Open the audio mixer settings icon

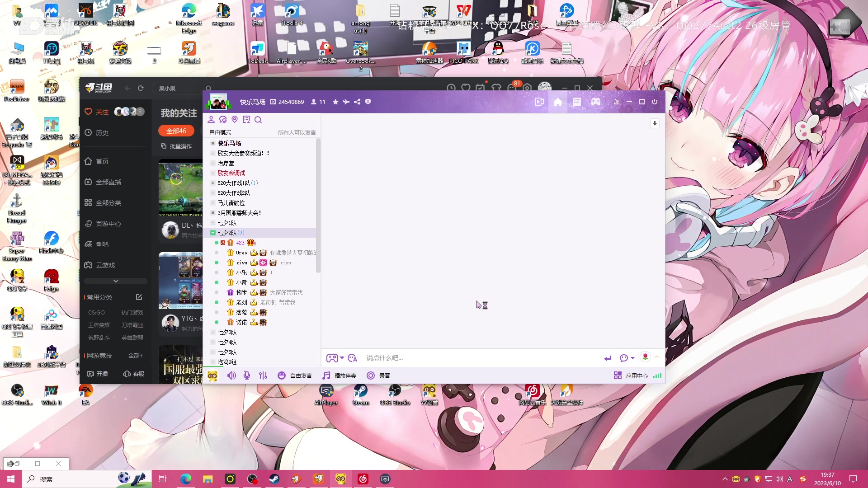263,375
